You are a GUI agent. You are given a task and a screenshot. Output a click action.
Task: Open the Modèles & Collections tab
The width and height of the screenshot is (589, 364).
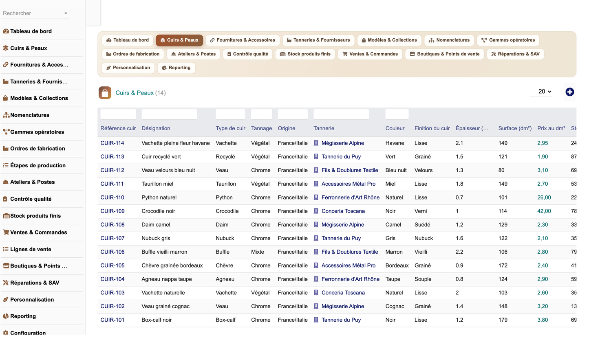(x=389, y=40)
